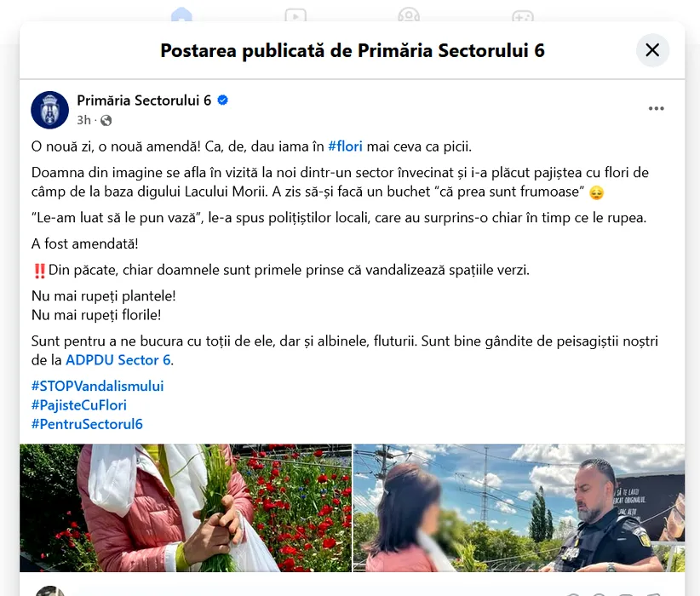Open the Video tab icon
700x596 pixels.
[x=295, y=15]
